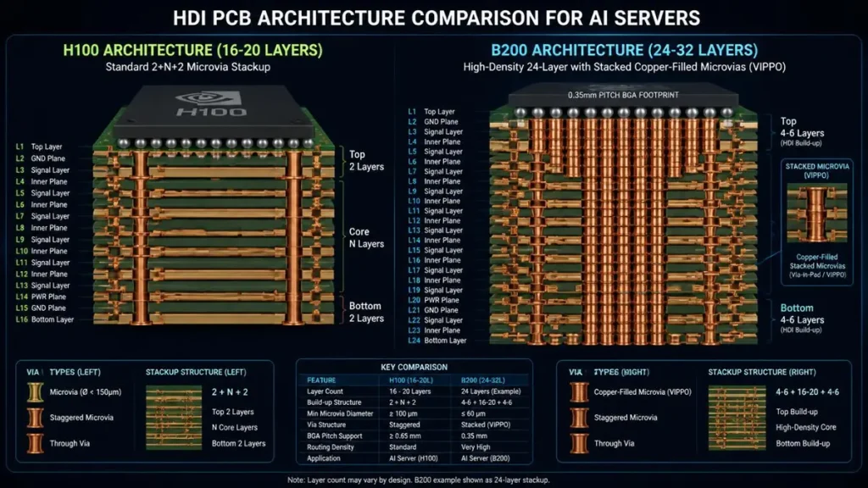Click the L24 Bottom Layer label in B200 stack
Viewport: 868px width, 488px height.
pos(437,341)
